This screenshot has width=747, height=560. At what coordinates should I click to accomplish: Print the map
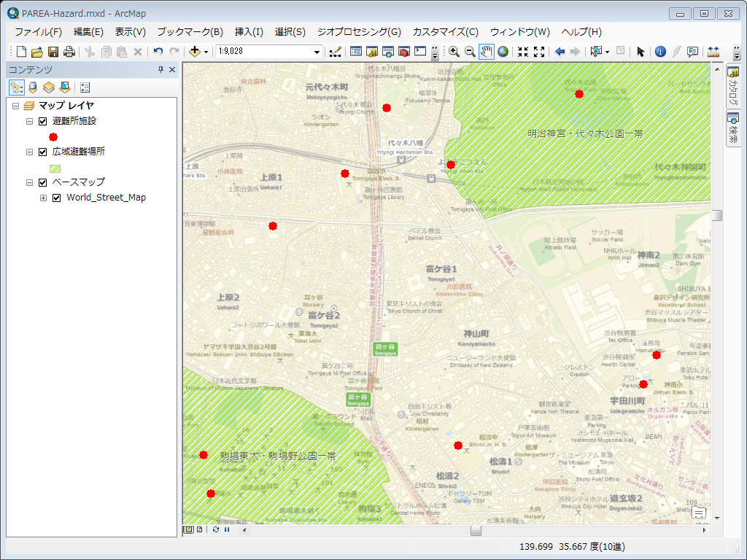click(69, 52)
